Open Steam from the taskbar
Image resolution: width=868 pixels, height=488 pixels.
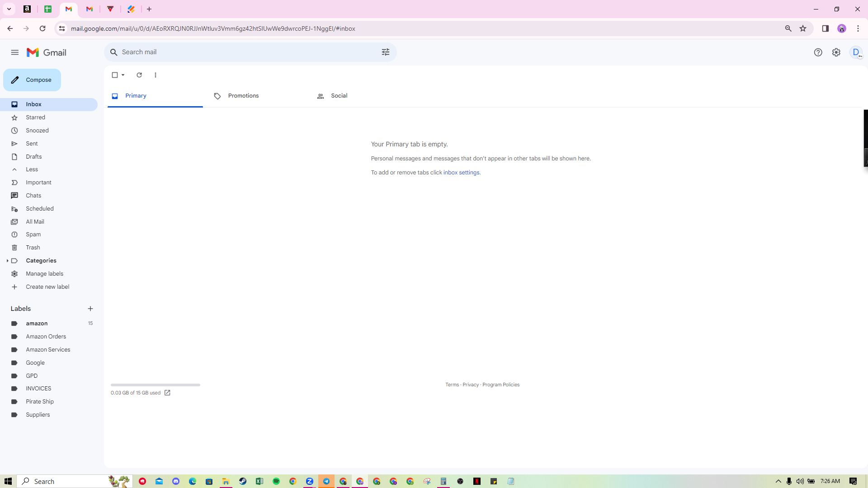(x=243, y=481)
